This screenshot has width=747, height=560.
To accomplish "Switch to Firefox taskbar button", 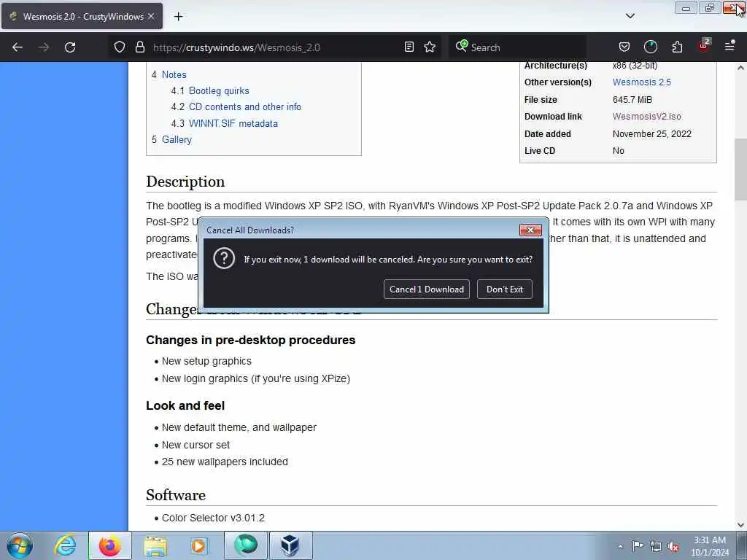I will point(110,545).
